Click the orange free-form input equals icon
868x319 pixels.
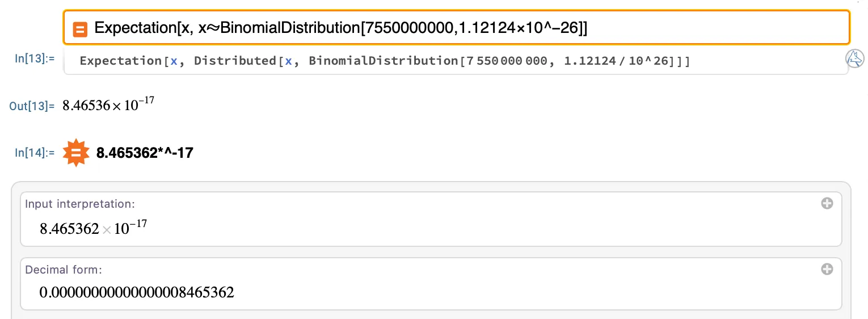(x=81, y=28)
